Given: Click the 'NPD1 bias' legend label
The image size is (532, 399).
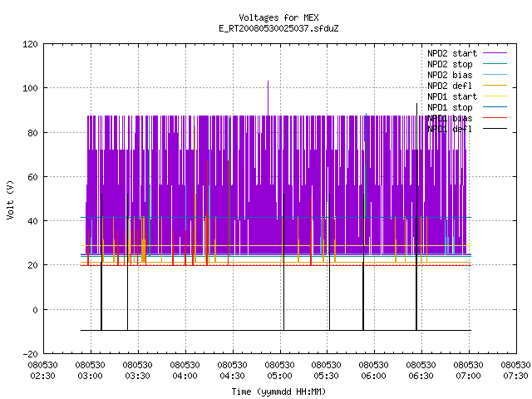Looking at the screenshot, I should pyautogui.click(x=450, y=118).
